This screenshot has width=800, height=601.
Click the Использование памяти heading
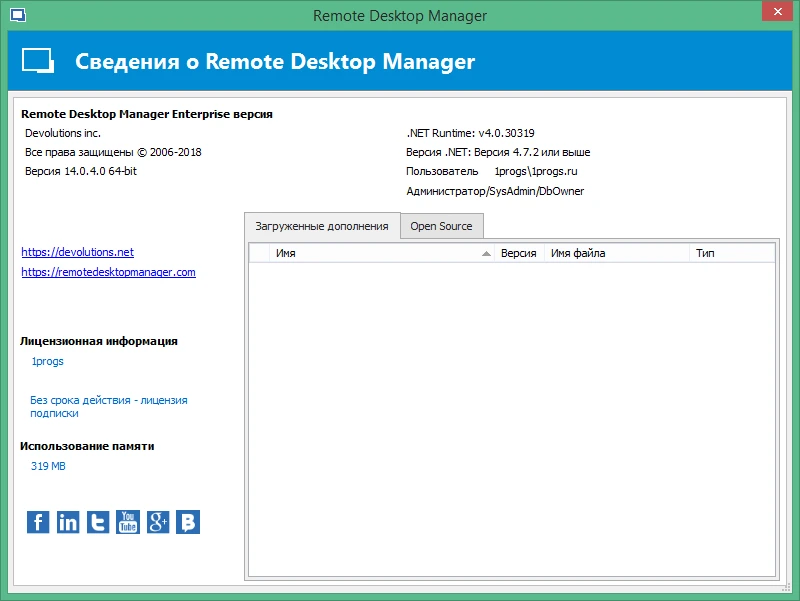(87, 446)
